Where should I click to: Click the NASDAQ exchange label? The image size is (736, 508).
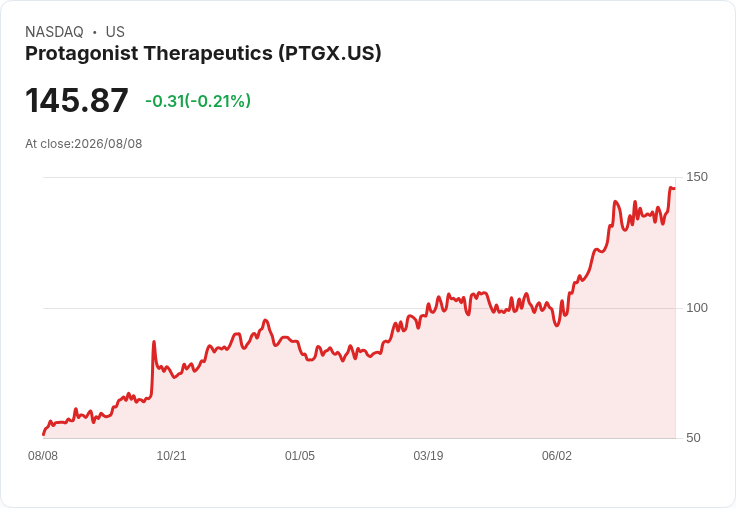pos(54,32)
